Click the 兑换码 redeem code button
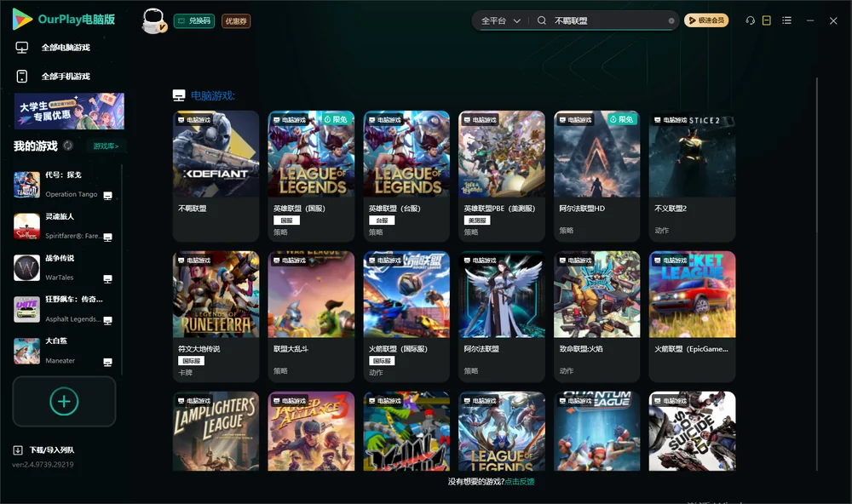852x504 pixels. (x=194, y=20)
